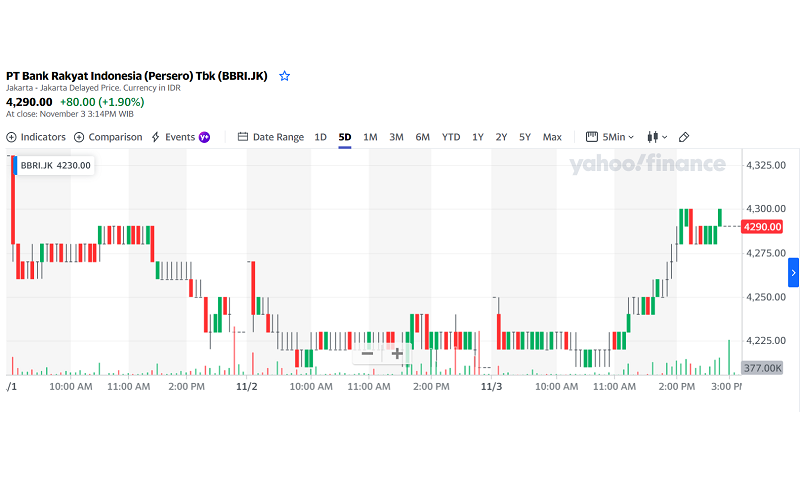Click the 377.00K volume label
This screenshot has width=800, height=480.
762,368
